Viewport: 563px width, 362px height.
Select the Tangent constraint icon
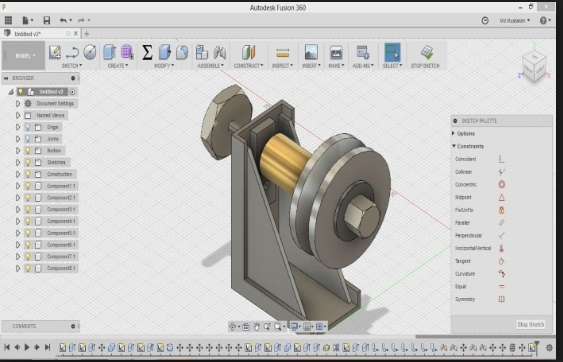click(x=502, y=261)
